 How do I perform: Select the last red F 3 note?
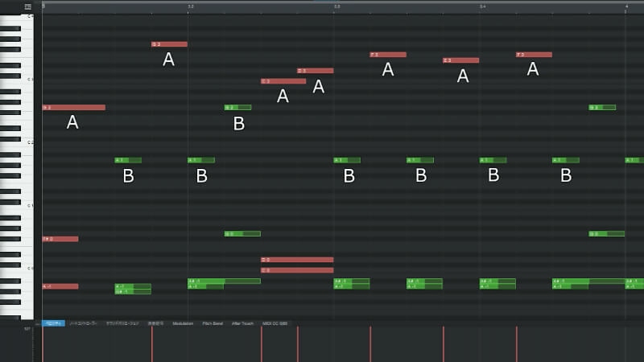click(x=534, y=55)
